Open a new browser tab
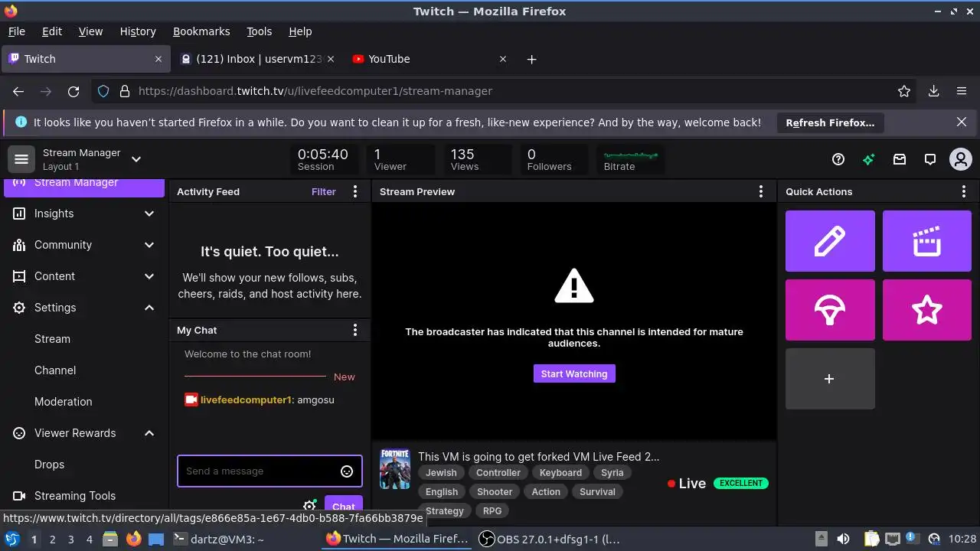Viewport: 980px width, 551px height. coord(532,59)
